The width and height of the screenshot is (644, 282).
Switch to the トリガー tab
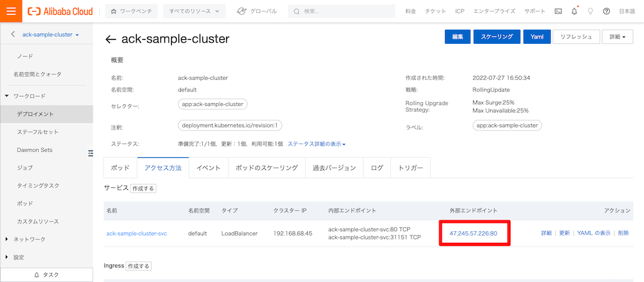[x=411, y=168]
